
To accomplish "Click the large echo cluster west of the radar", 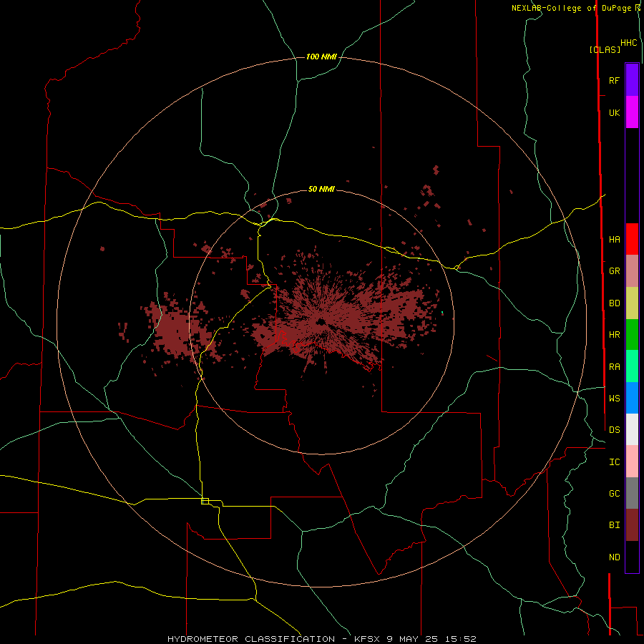I will (x=180, y=328).
